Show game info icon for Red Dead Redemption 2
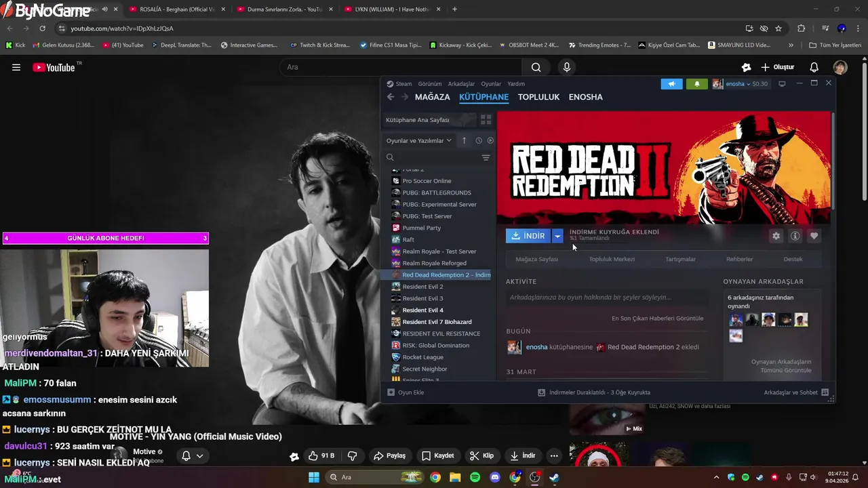This screenshot has width=868, height=488. pos(795,236)
